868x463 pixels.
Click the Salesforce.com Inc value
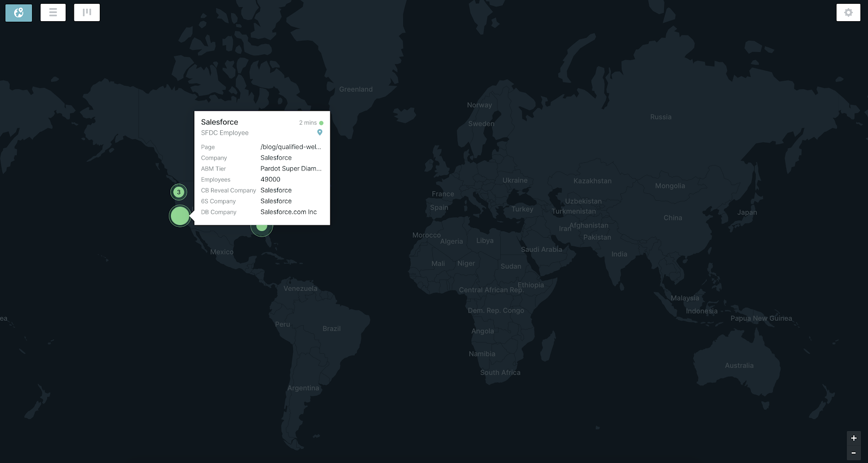tap(289, 212)
